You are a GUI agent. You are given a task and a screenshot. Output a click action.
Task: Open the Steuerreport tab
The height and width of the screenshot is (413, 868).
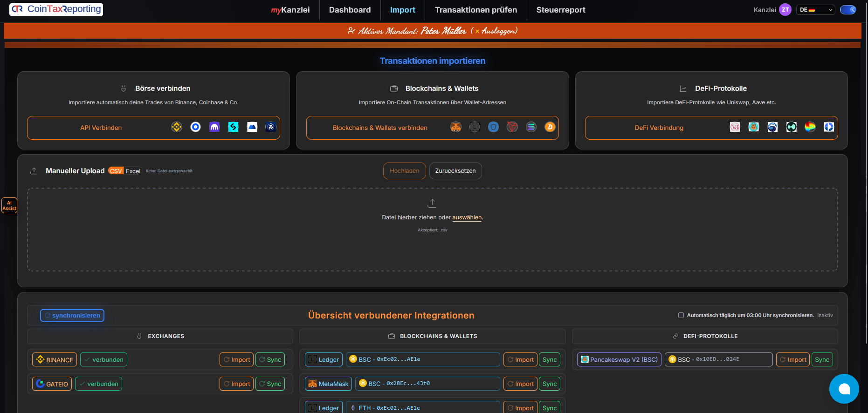click(561, 10)
